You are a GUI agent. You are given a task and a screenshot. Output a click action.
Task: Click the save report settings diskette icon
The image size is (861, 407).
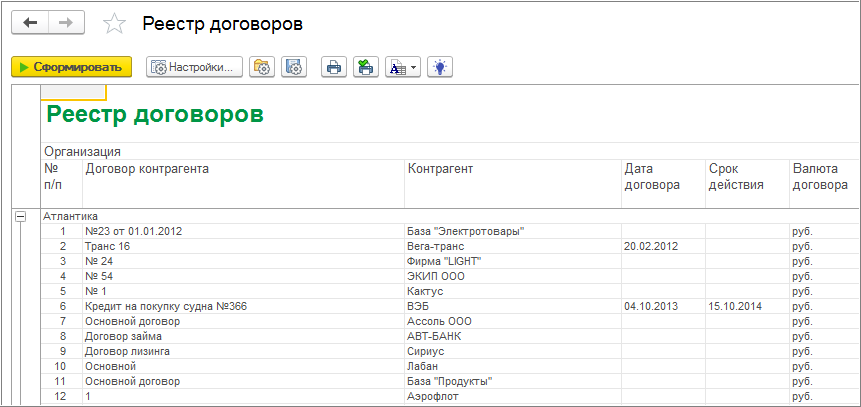[293, 67]
